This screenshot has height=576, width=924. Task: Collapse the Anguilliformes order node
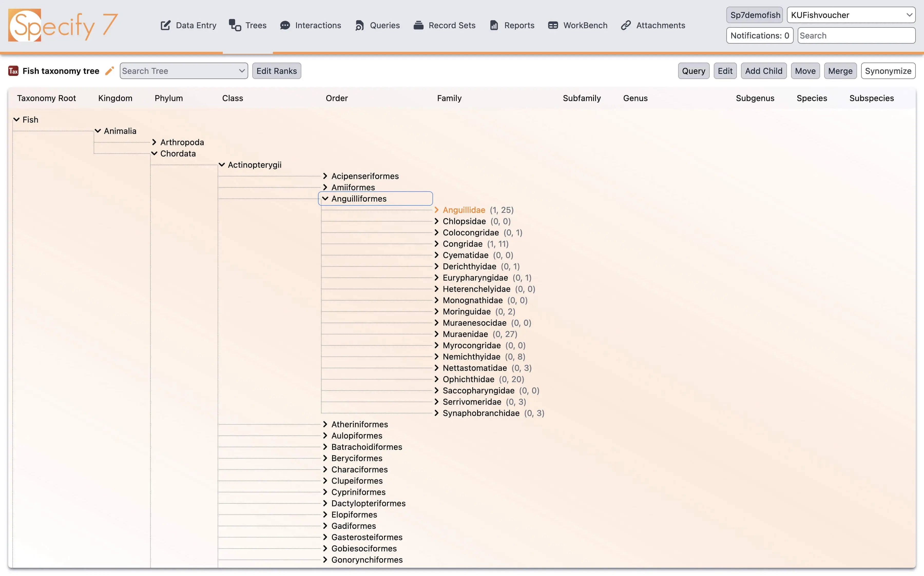pyautogui.click(x=325, y=198)
